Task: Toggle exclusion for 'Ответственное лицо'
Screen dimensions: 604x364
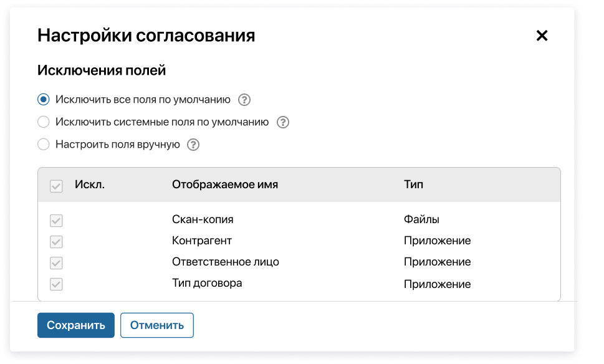Action: click(x=55, y=262)
